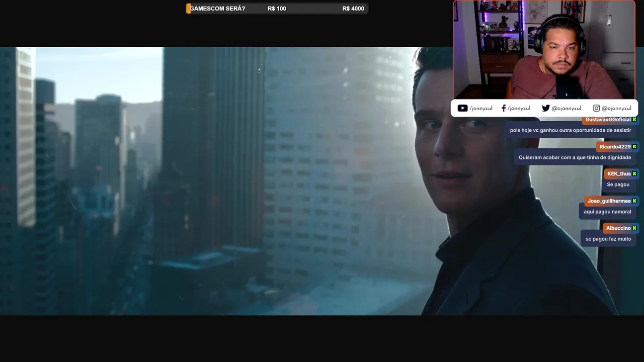Click the 'GAMESCOM SERÁ?' goal label
This screenshot has width=644, height=362.
click(x=217, y=9)
